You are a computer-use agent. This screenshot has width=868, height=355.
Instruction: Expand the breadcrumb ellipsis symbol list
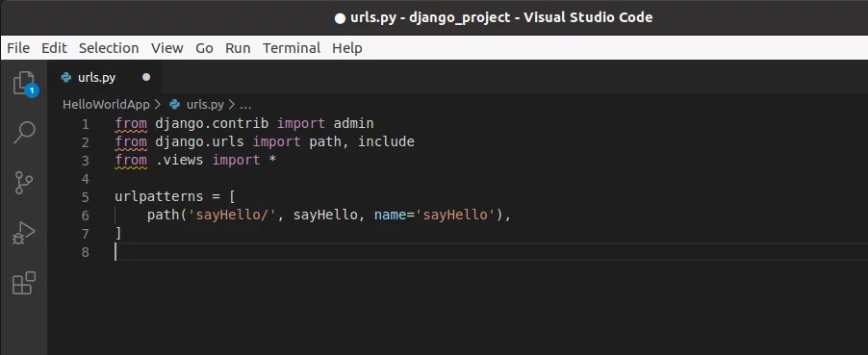[x=245, y=104]
